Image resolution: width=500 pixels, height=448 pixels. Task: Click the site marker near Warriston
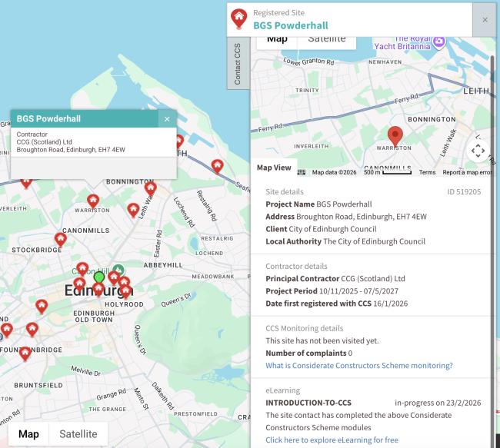[x=93, y=201]
